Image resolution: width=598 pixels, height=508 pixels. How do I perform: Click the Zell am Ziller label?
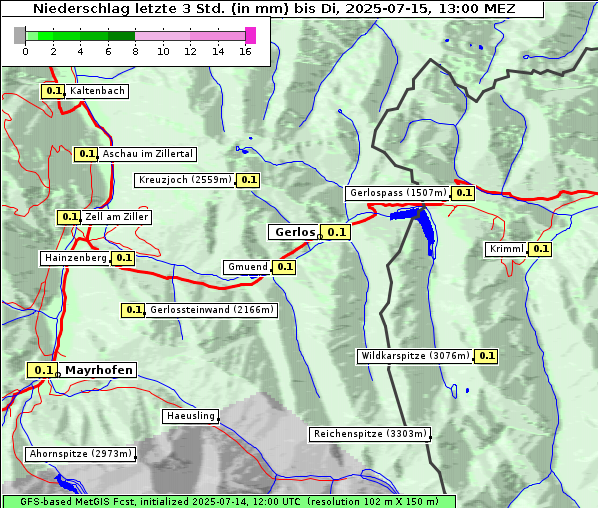click(x=116, y=217)
